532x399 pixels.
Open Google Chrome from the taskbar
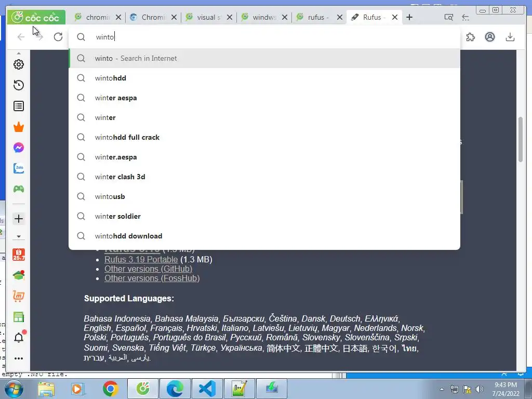[x=110, y=389]
